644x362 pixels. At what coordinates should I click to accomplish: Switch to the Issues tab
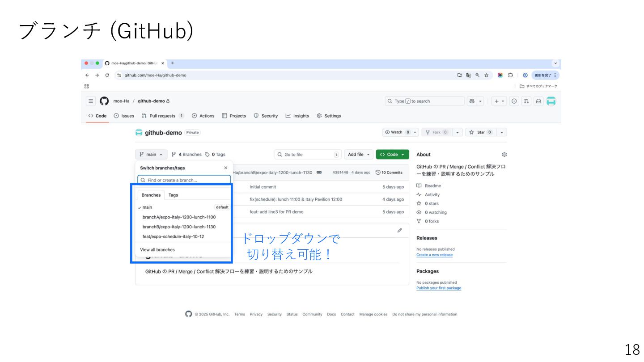[x=124, y=116]
